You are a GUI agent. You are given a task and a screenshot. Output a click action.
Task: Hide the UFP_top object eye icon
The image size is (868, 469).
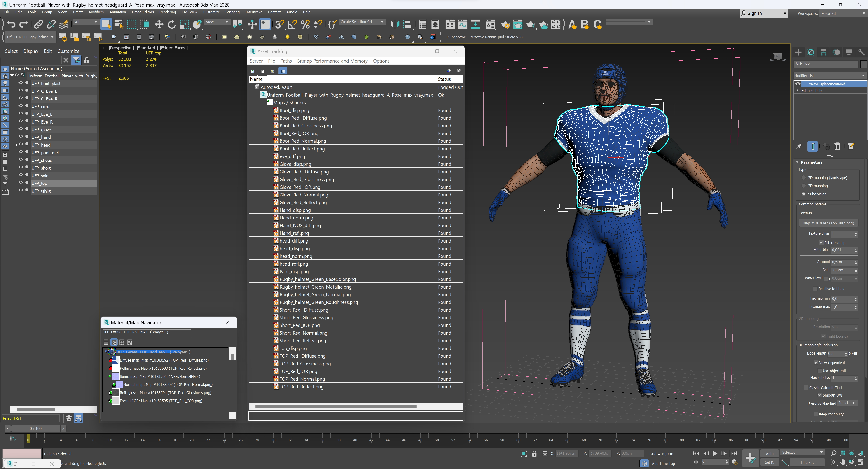[x=21, y=183]
